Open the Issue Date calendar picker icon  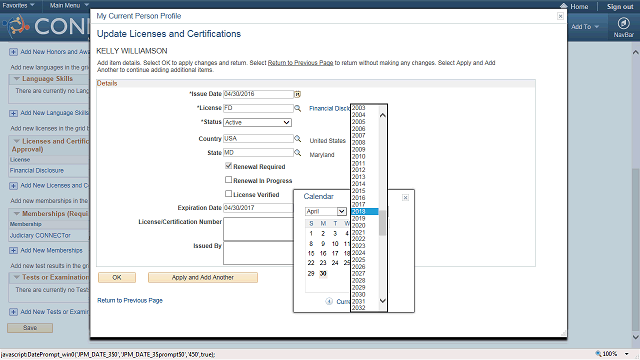(298, 94)
